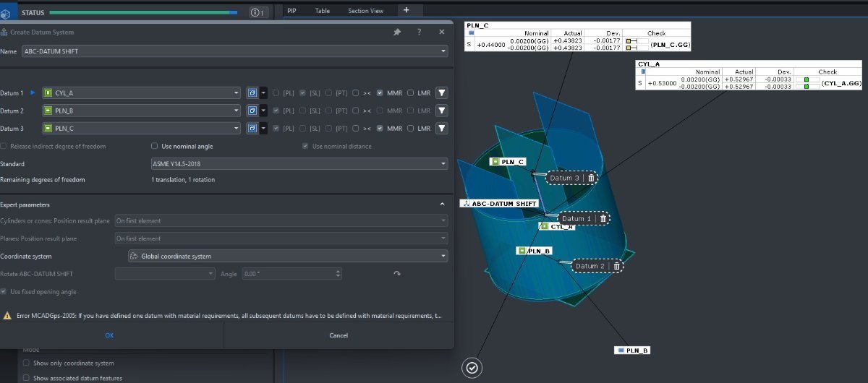Image resolution: width=868 pixels, height=383 pixels.
Task: Open help with the question mark icon
Action: point(420,33)
